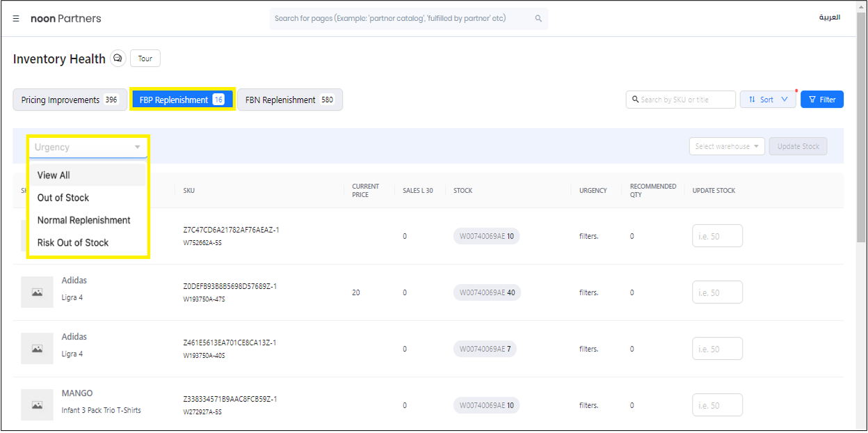Start the Tour button
868x433 pixels.
click(x=145, y=58)
